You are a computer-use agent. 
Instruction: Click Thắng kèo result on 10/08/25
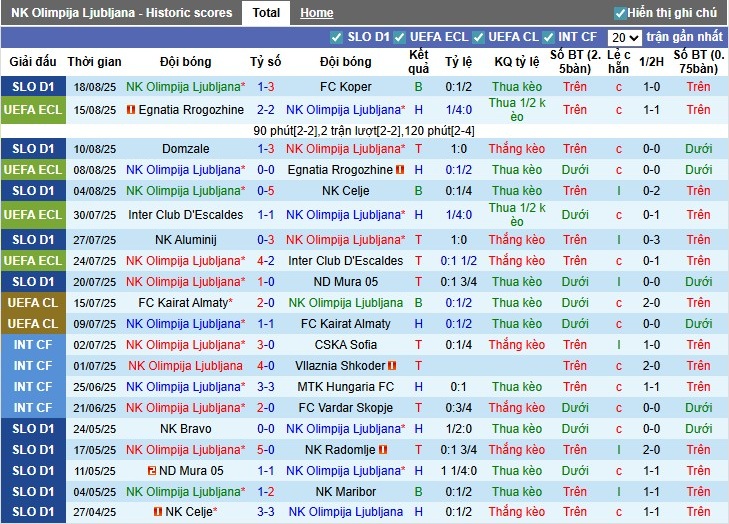click(517, 149)
